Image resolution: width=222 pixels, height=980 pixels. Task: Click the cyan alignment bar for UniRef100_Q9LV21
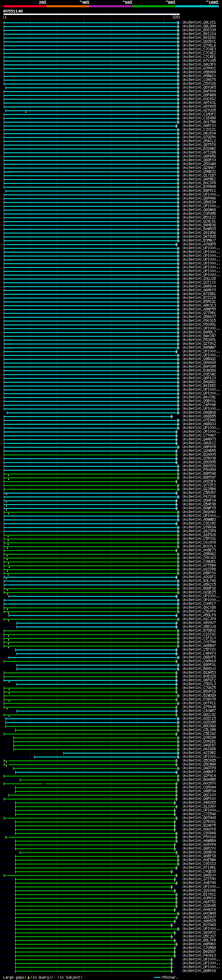coord(92,23)
